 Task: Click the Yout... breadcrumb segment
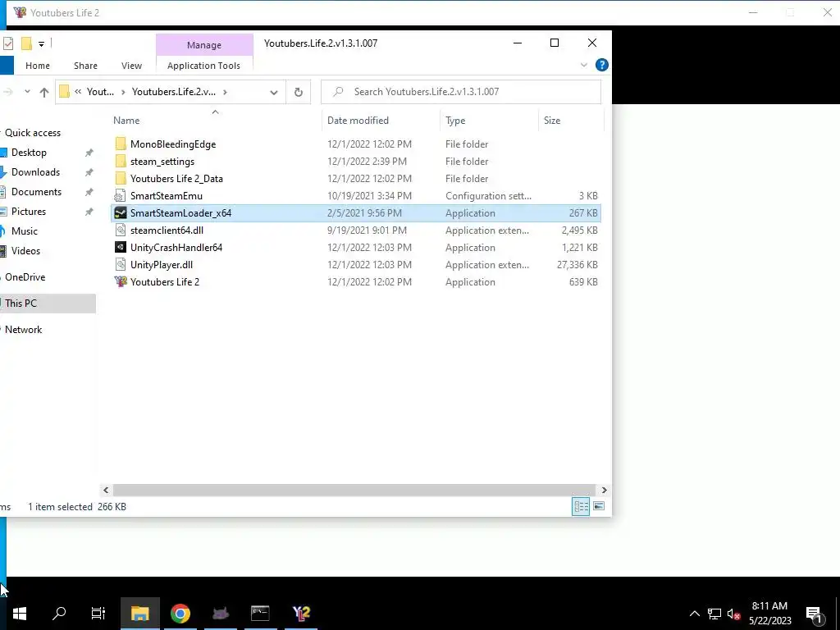coord(100,92)
